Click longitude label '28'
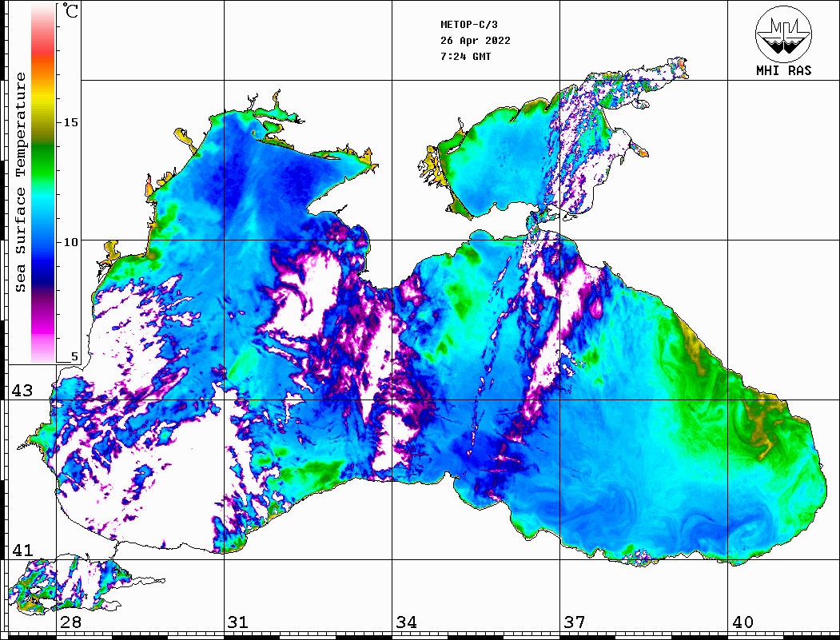 coord(70,622)
